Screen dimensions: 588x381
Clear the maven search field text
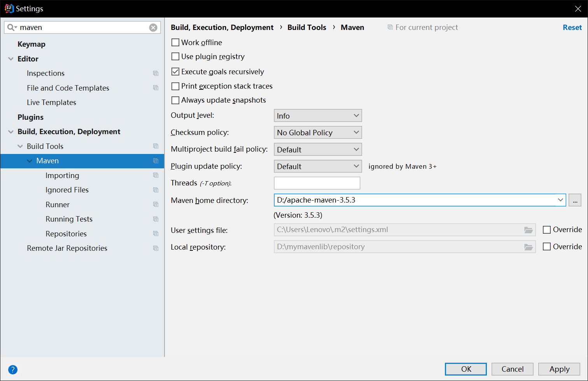coord(153,28)
